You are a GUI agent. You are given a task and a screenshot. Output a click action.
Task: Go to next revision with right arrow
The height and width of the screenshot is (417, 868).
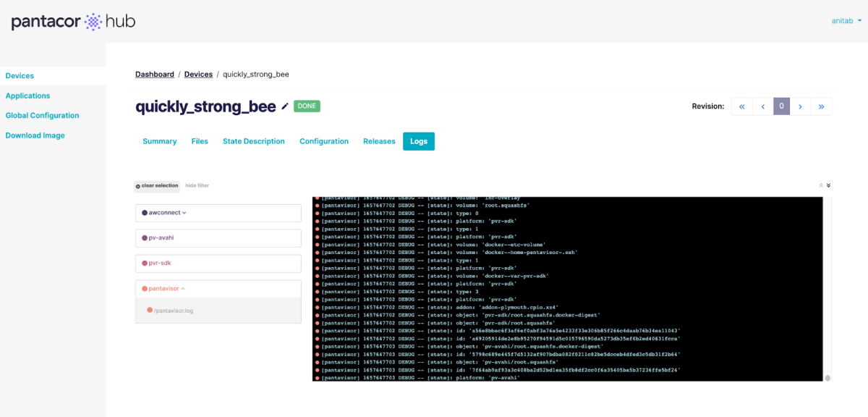point(801,106)
